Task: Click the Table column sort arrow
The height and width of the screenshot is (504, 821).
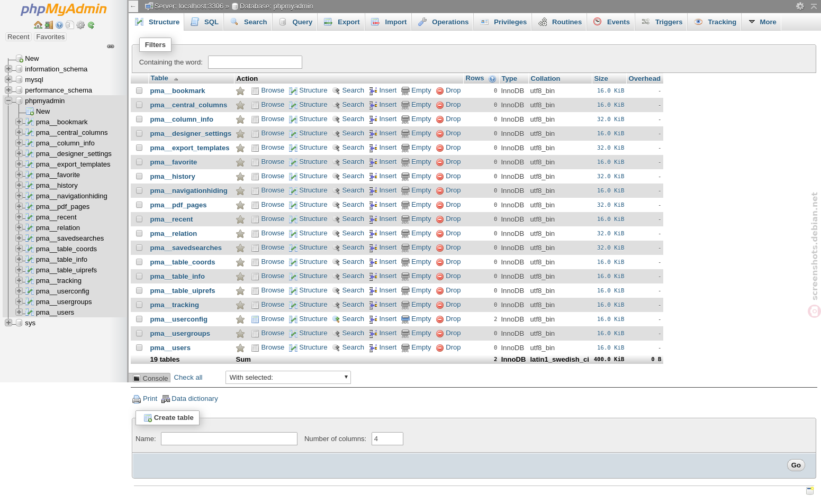Action: pos(176,79)
